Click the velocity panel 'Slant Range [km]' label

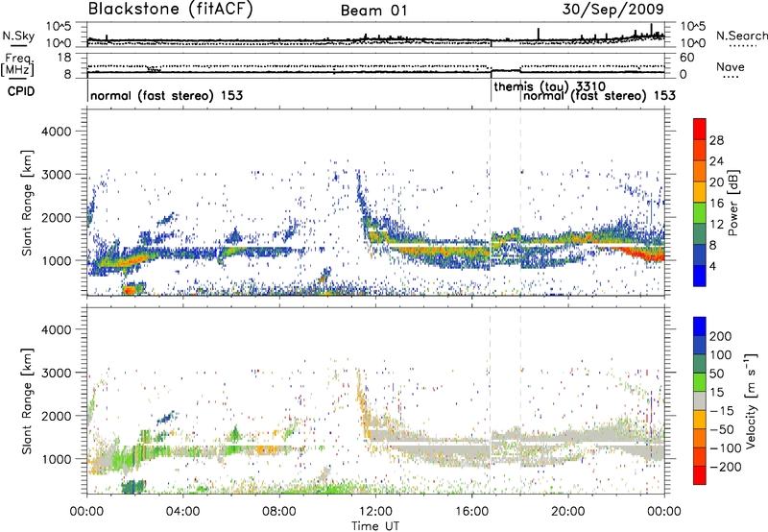point(27,401)
